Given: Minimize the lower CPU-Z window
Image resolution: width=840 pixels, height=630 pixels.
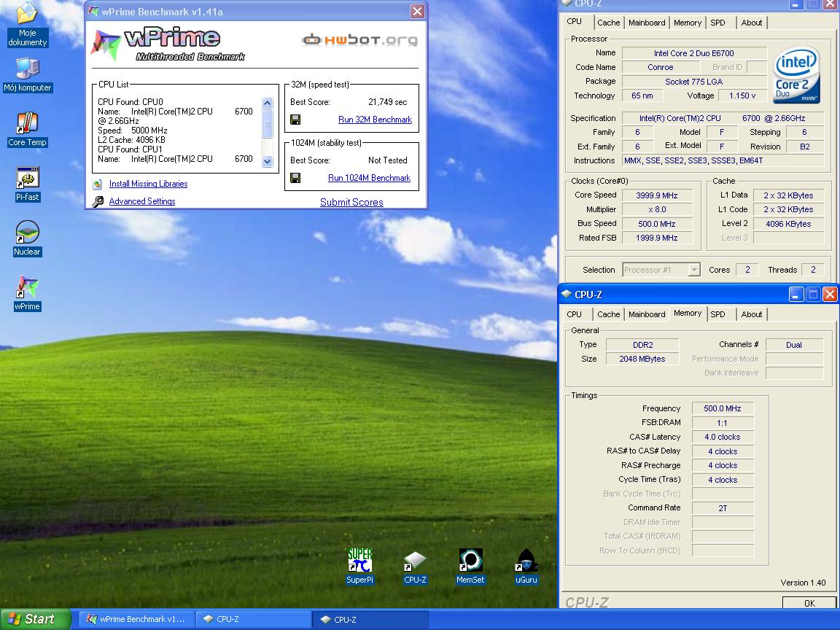Looking at the screenshot, I should click(x=796, y=294).
